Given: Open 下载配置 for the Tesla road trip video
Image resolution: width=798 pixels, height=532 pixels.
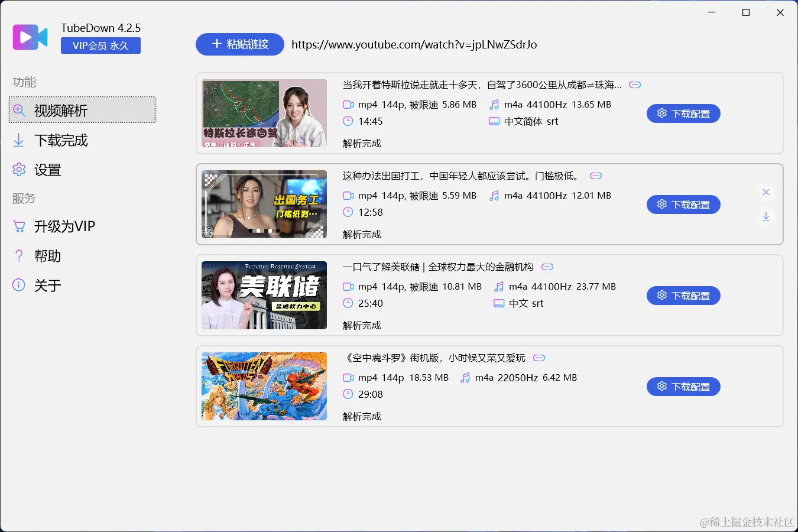Looking at the screenshot, I should tap(683, 113).
